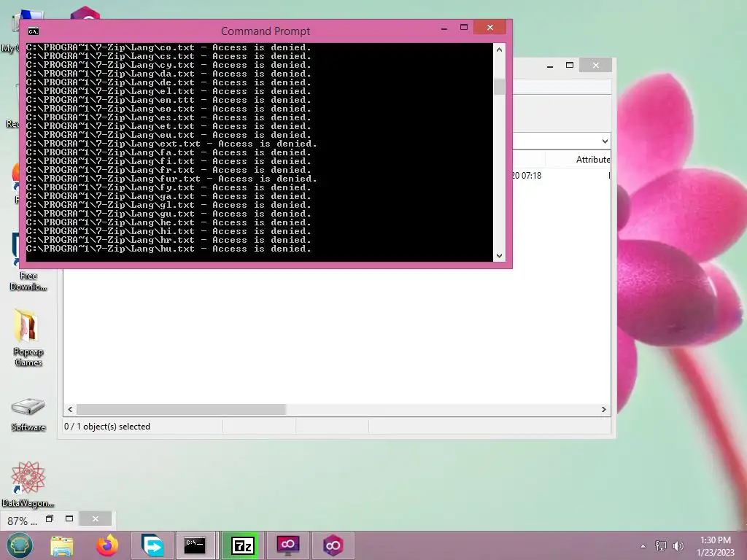Screen dimensions: 747x560
Task: Click the 7-Zip horizontal scrollbar thumb
Action: (x=181, y=410)
